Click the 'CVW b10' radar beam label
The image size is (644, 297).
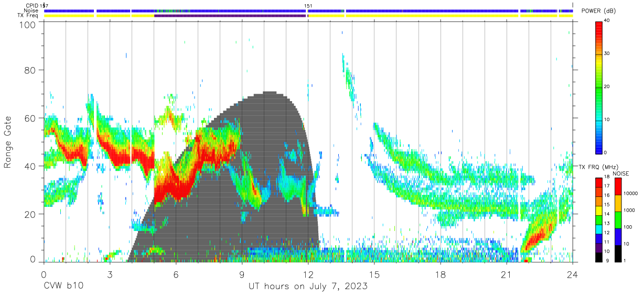coord(64,287)
